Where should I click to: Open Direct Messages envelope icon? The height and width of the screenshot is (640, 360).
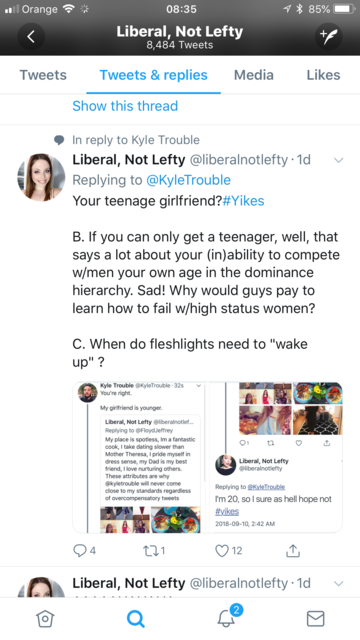(x=315, y=618)
